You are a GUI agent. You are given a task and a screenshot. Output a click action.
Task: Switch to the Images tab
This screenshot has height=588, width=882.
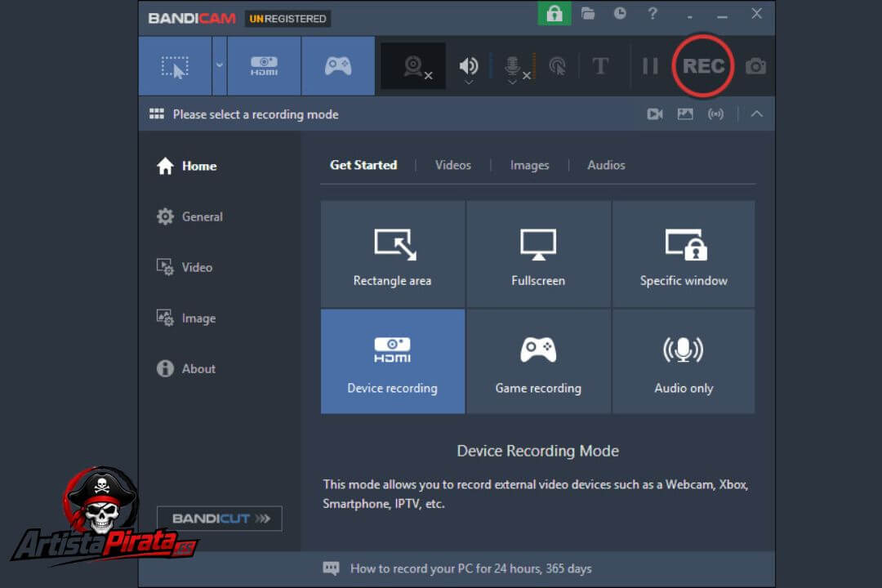[529, 165]
